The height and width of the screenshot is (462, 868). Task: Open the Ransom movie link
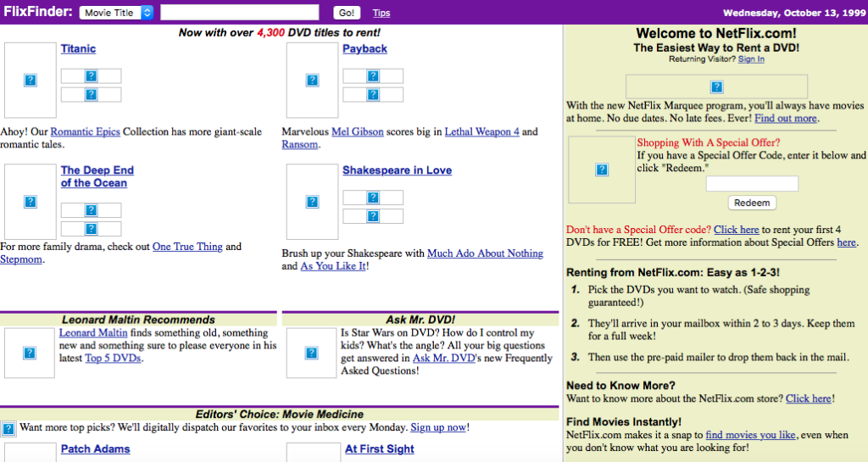(x=300, y=144)
